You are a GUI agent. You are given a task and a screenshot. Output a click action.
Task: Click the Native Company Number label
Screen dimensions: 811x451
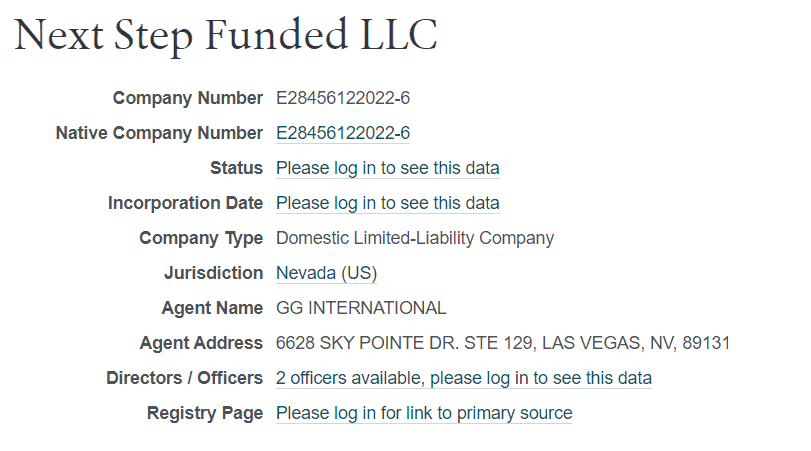point(159,133)
